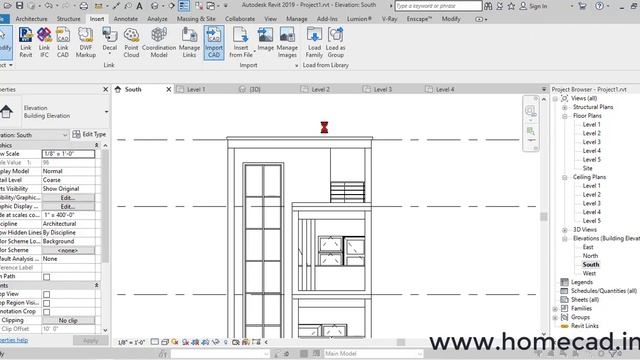Toggle the Annotation Crop checkbox
The height and width of the screenshot is (360, 640).
47,312
